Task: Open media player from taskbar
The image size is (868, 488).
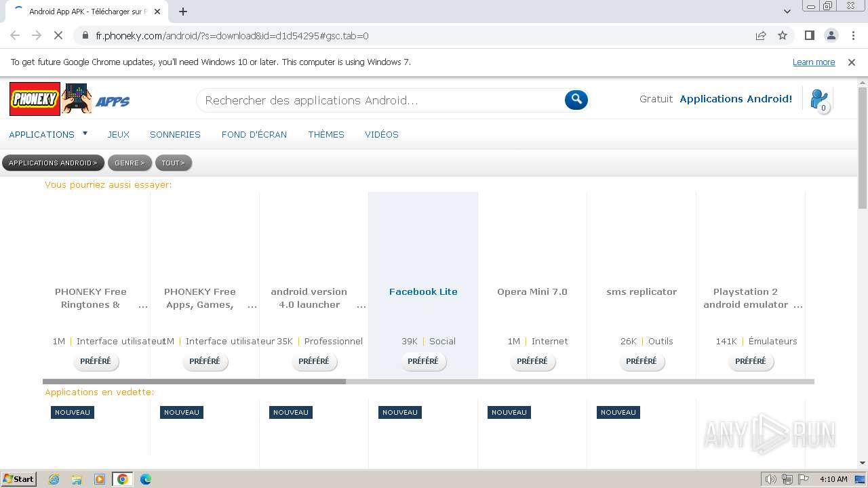Action: pos(100,479)
